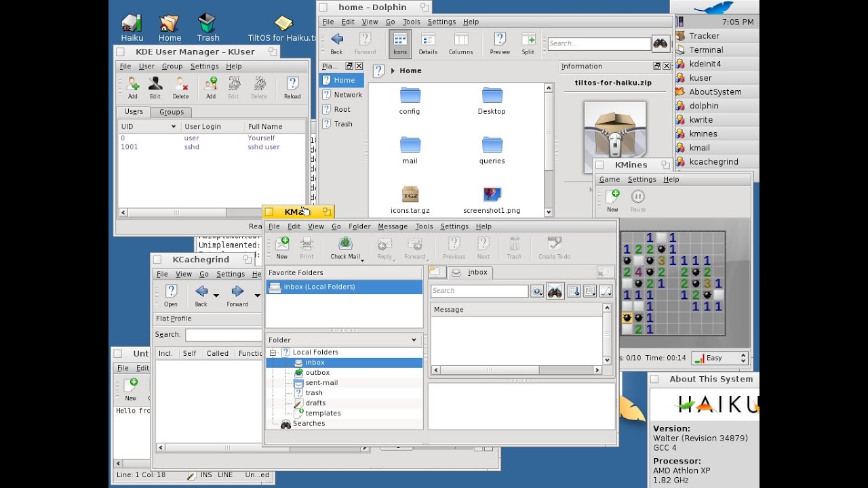Open Forward history dropdown in KCachegrind
Viewport: 868px width, 488px height.
[257, 295]
